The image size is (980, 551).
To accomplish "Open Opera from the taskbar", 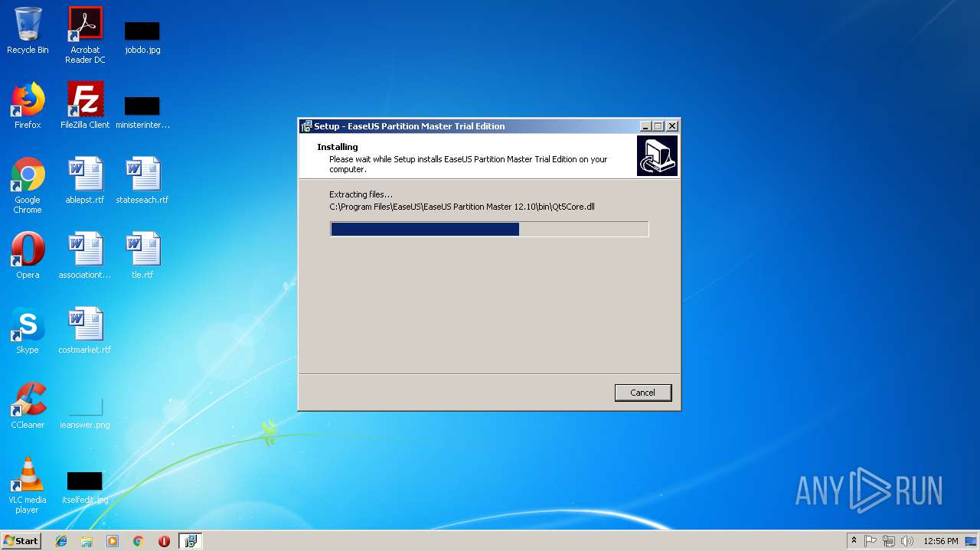I will pos(164,541).
